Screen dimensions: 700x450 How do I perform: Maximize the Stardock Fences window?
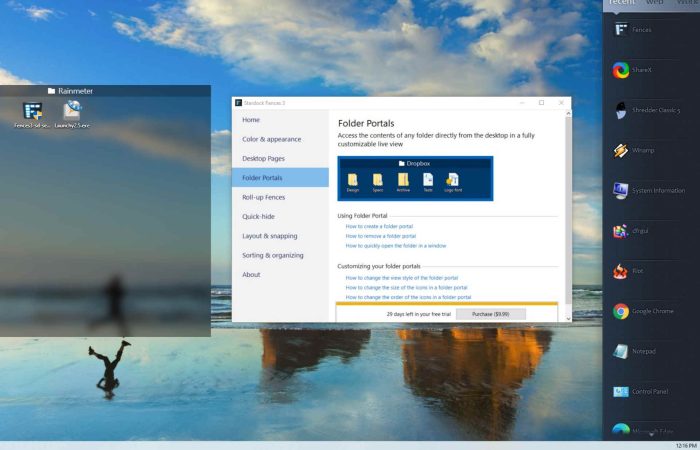pos(542,103)
